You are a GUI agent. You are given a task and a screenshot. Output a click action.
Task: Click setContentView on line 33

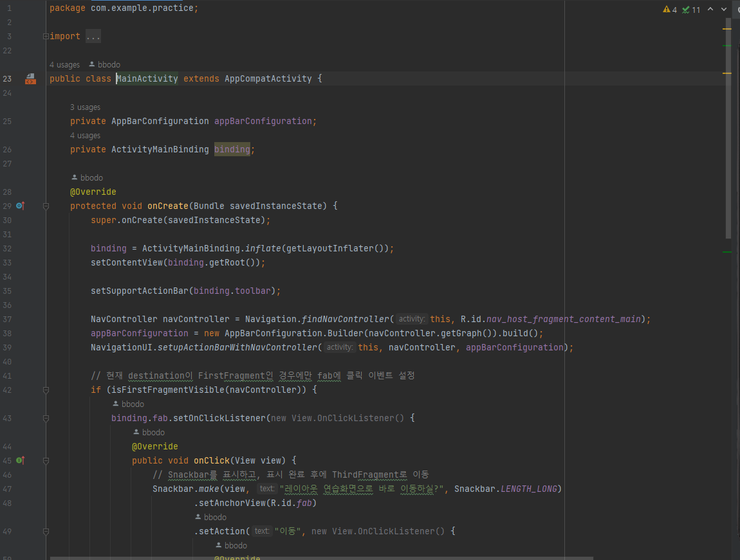click(127, 262)
